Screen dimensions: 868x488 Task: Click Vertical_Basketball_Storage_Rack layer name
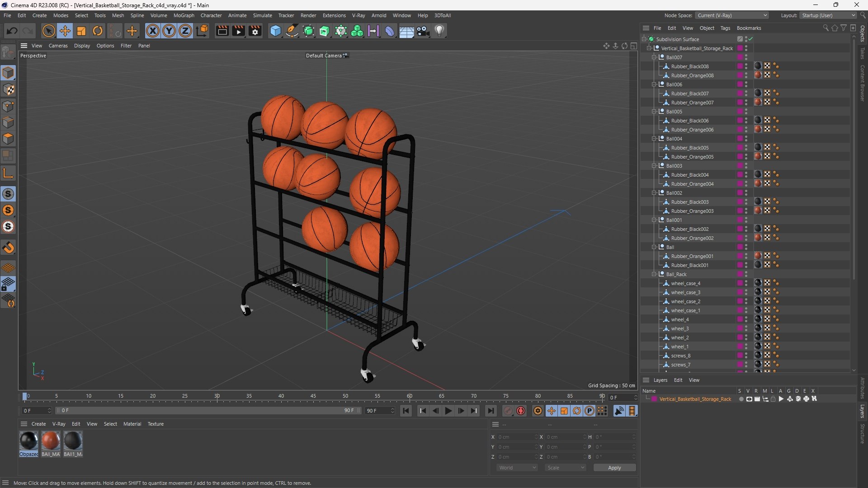click(x=695, y=399)
